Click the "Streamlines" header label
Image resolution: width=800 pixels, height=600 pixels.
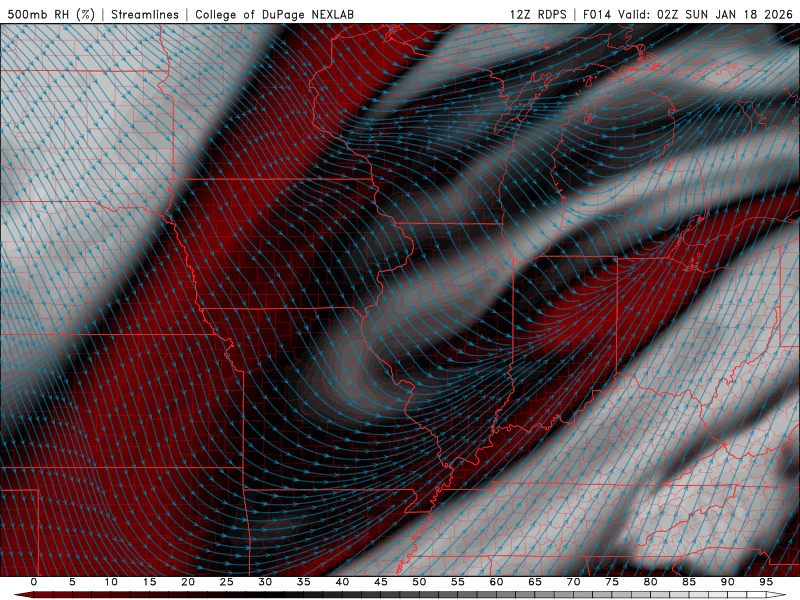145,14
